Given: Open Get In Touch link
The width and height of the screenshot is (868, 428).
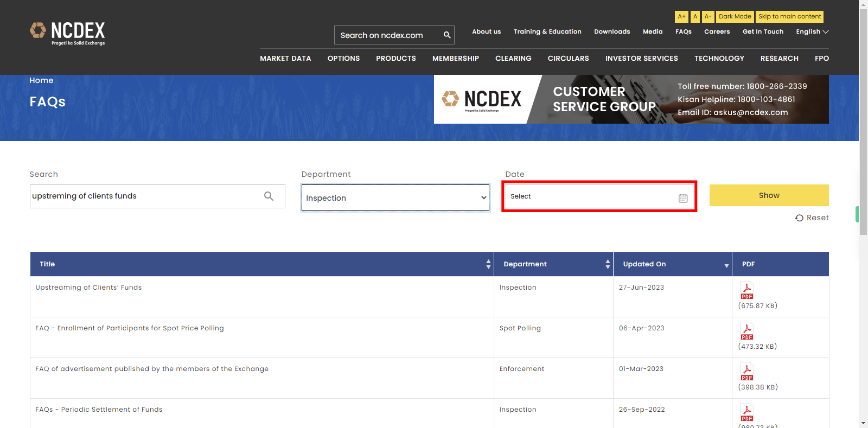Looking at the screenshot, I should pos(763,31).
